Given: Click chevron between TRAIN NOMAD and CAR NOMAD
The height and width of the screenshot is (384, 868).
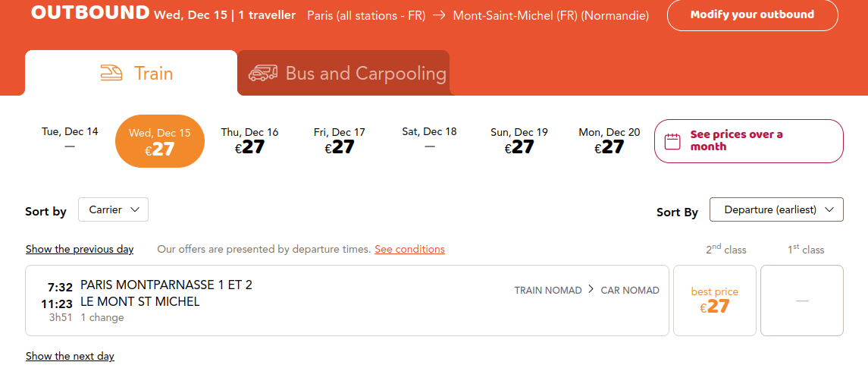Looking at the screenshot, I should 591,289.
